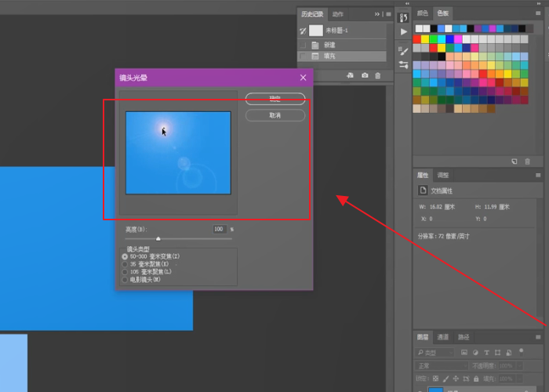Open the Brush Presets dock icon
Viewport: 549px width, 392px height.
click(403, 51)
